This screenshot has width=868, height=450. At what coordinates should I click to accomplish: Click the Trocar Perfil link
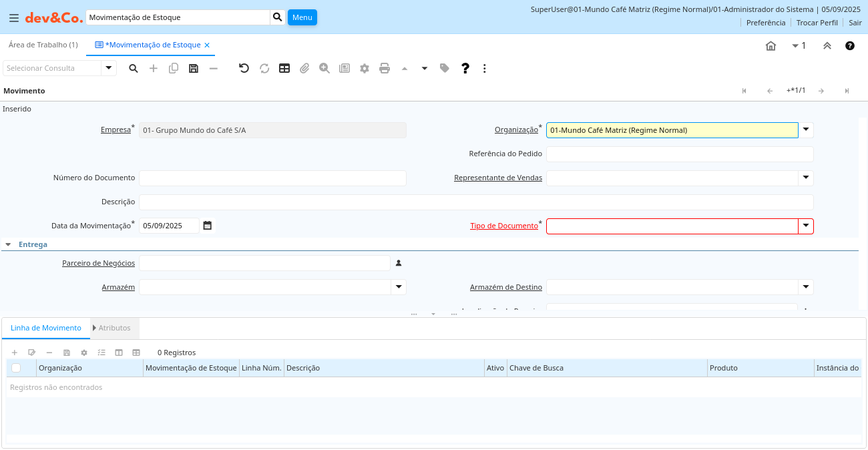[817, 23]
